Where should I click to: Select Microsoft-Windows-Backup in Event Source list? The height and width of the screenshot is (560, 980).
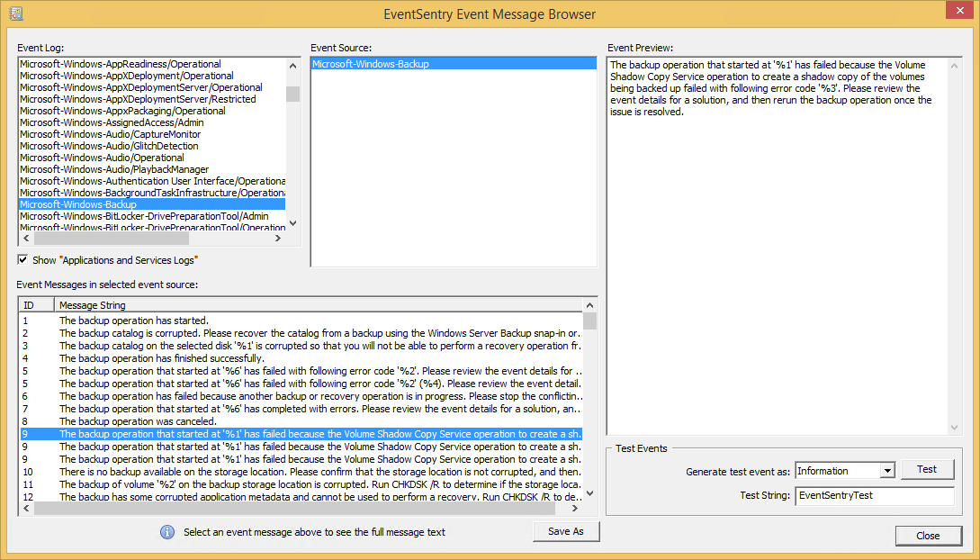[x=454, y=64]
